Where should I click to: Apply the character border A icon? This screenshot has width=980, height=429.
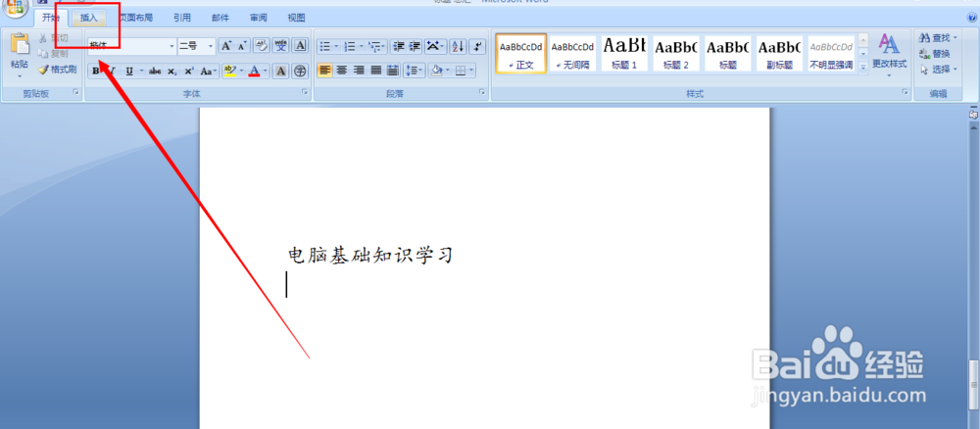pos(301,46)
